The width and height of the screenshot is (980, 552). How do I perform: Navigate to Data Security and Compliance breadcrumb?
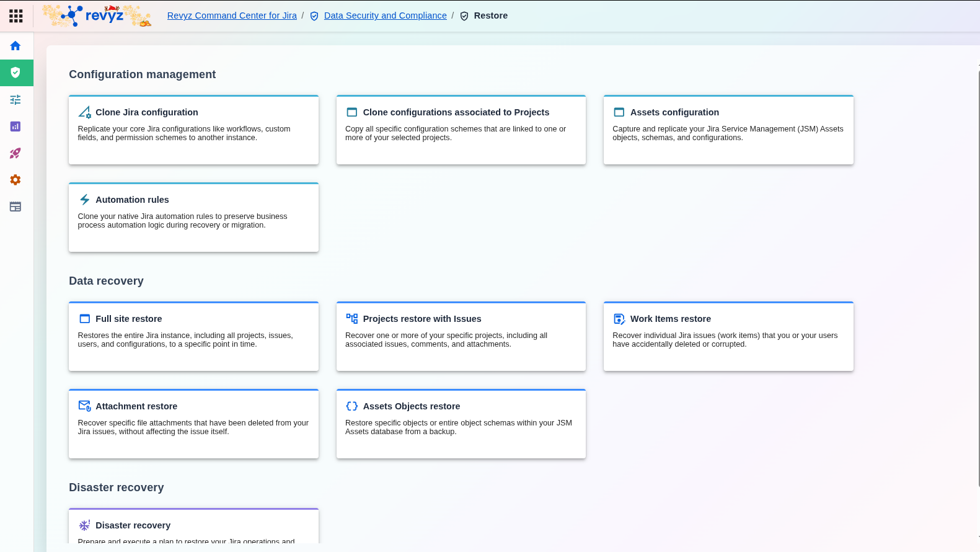pyautogui.click(x=385, y=16)
